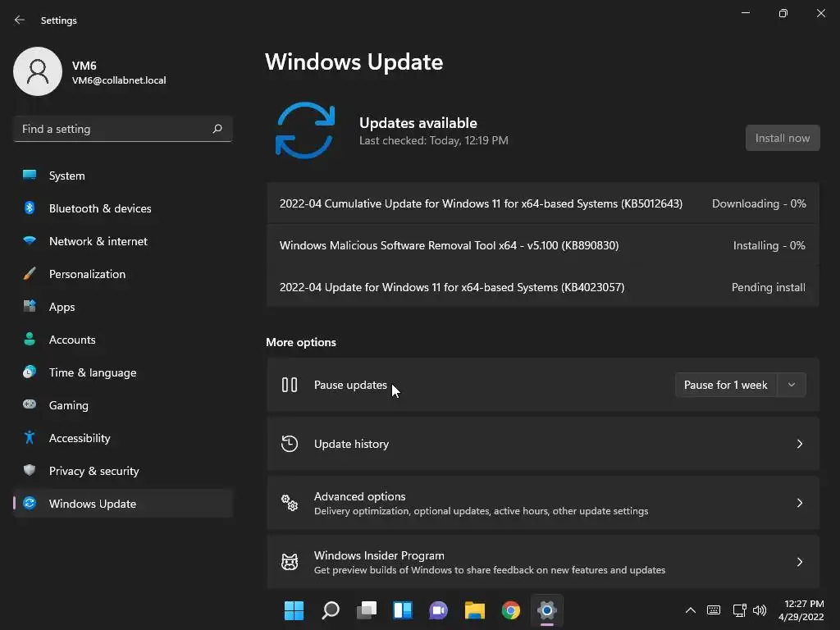This screenshot has height=630, width=840.
Task: Go back using the Settings back arrow
Action: tap(20, 20)
